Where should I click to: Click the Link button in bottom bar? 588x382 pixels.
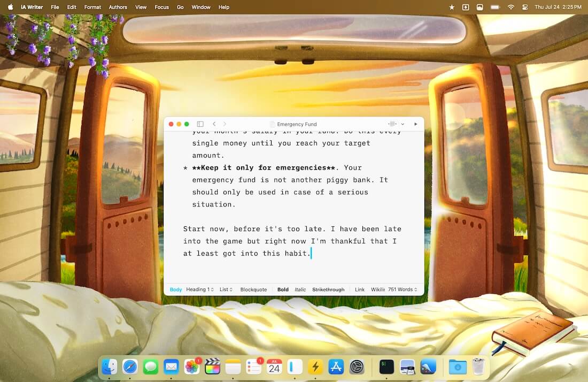point(360,289)
